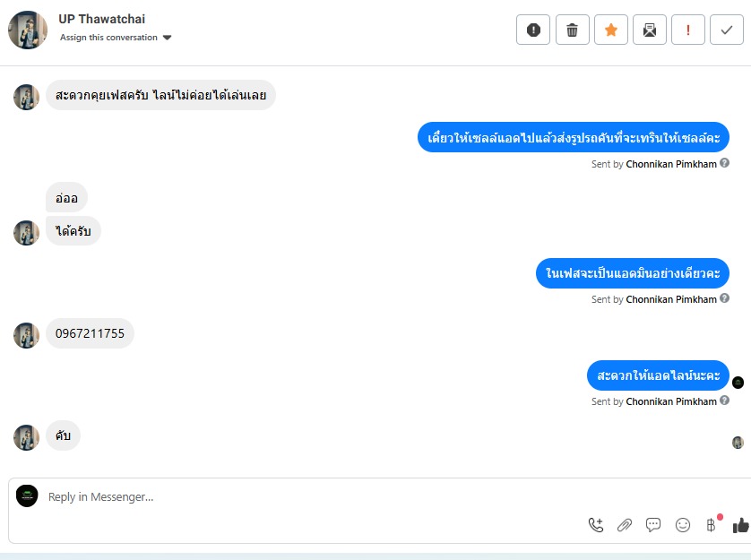751x560 pixels.
Task: Send a thumbs-up like
Action: (x=740, y=525)
